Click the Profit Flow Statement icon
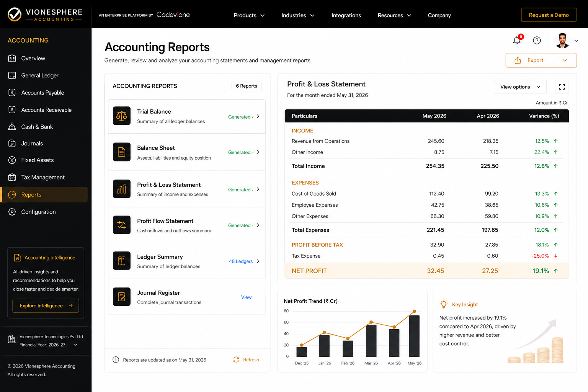This screenshot has width=588, height=392. (122, 225)
